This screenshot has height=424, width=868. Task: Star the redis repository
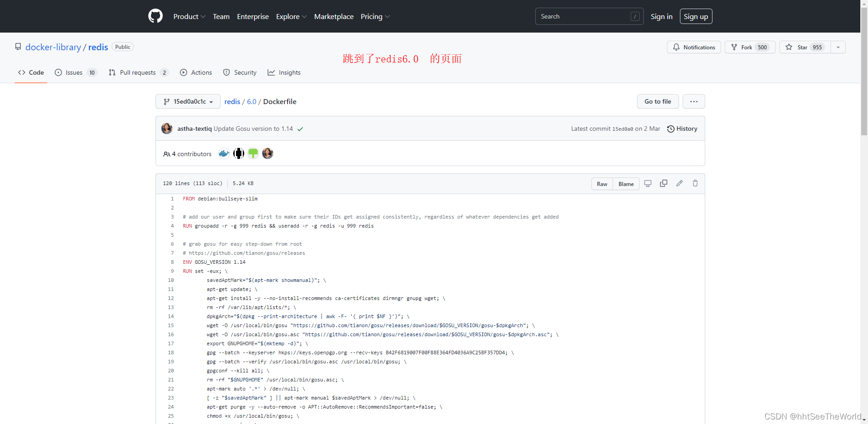[x=804, y=47]
